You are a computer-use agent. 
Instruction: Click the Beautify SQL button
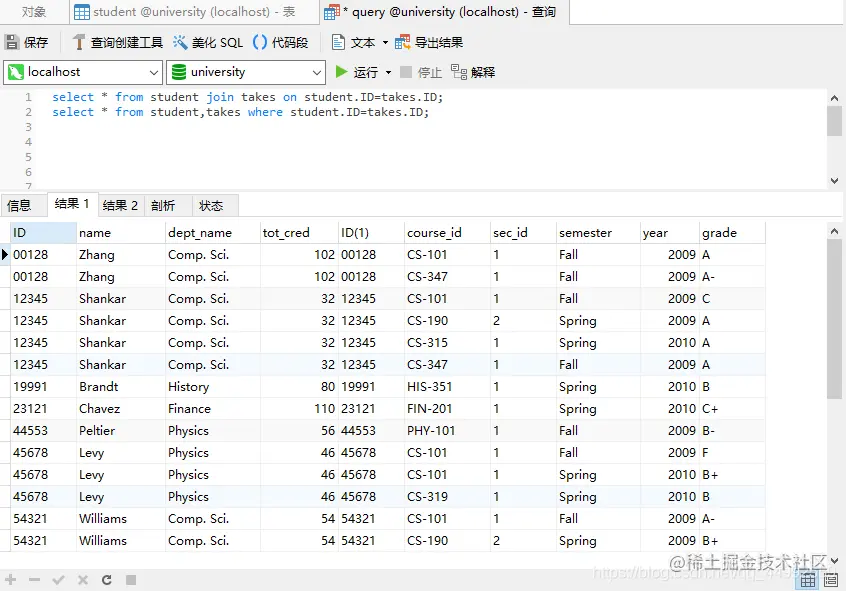pos(208,42)
